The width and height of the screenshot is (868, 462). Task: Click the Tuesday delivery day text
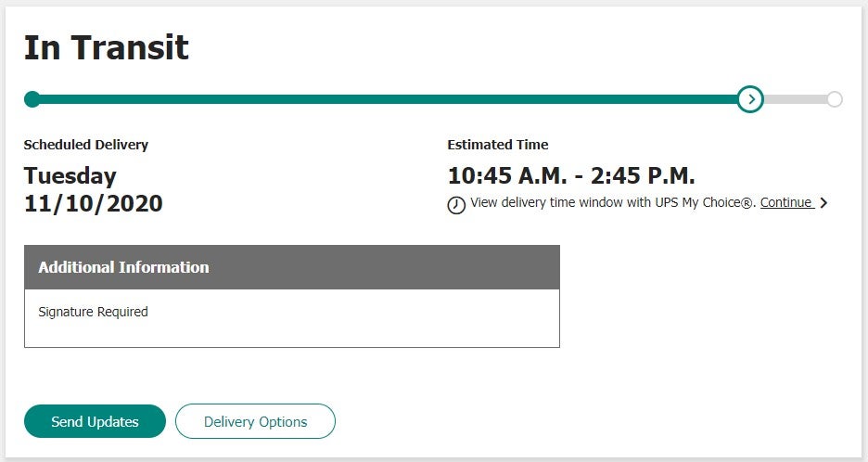point(70,175)
